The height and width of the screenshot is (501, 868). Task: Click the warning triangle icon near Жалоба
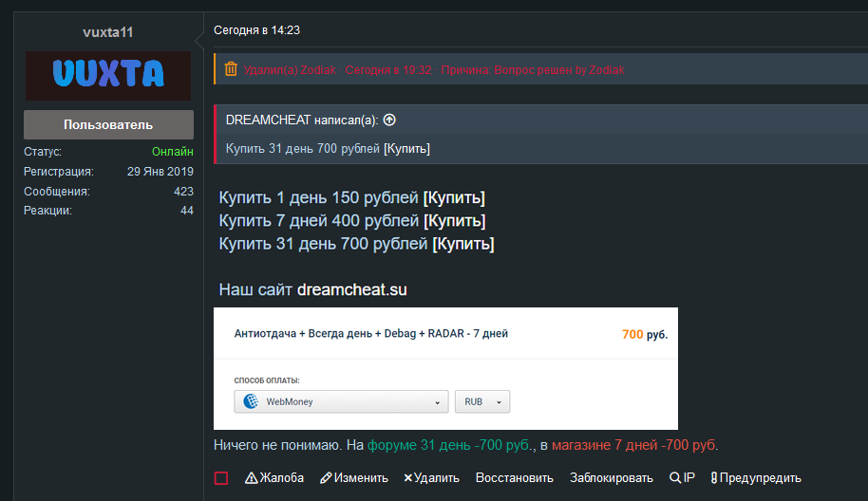251,478
